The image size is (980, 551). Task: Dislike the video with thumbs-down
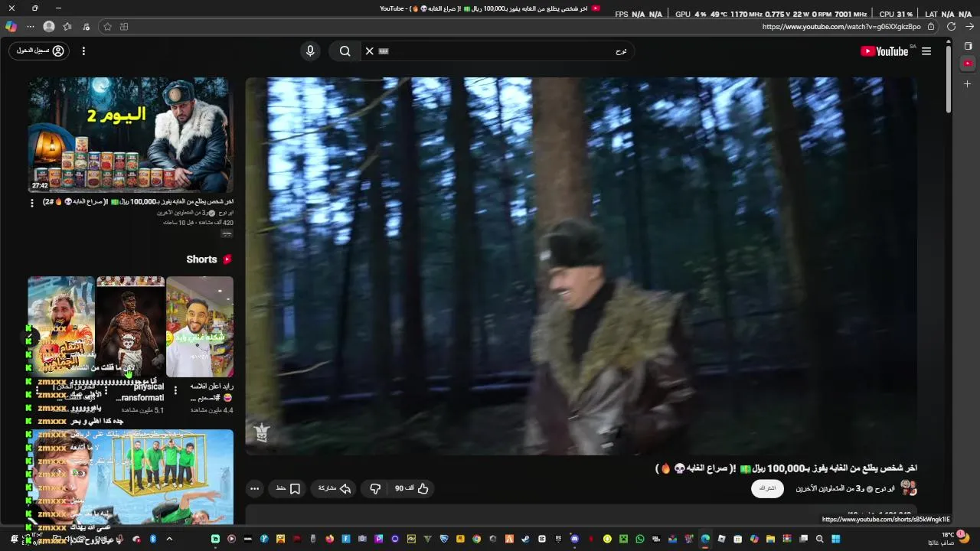click(375, 488)
